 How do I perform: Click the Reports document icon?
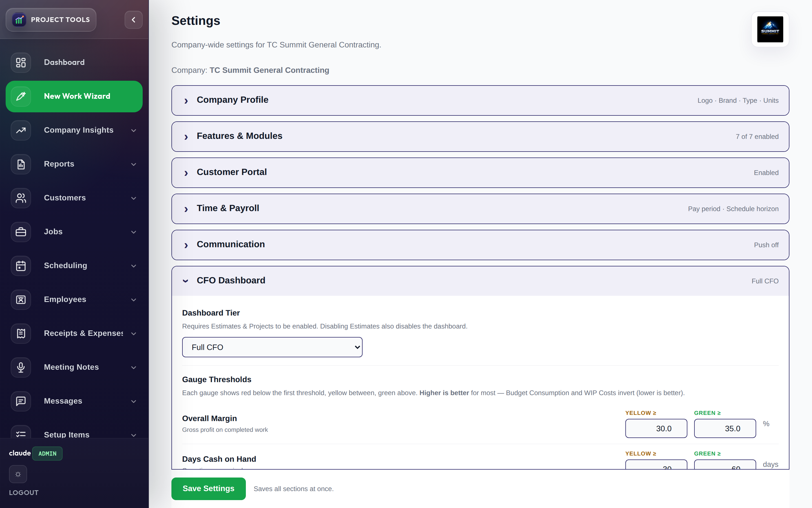(x=21, y=164)
